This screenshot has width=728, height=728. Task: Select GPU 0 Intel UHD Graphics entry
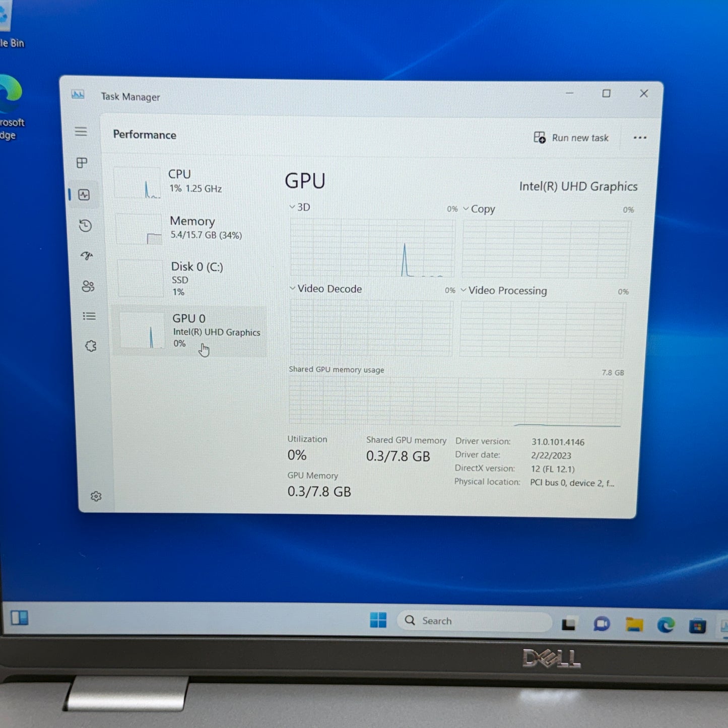click(x=190, y=331)
